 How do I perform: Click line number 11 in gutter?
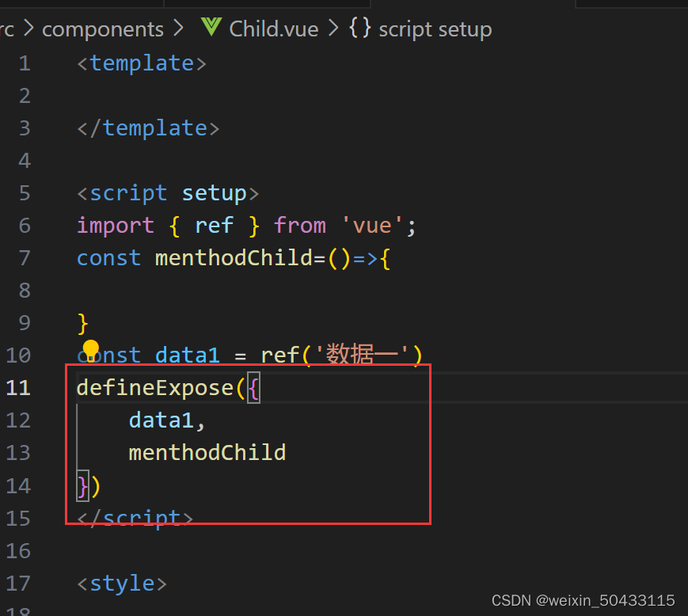[x=18, y=388]
